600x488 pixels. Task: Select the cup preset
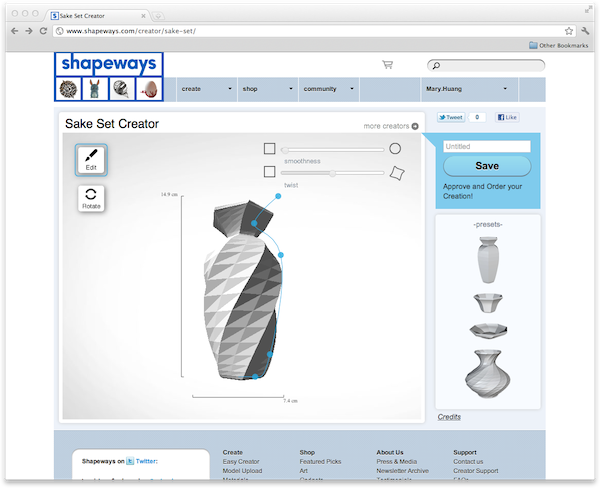[488, 303]
